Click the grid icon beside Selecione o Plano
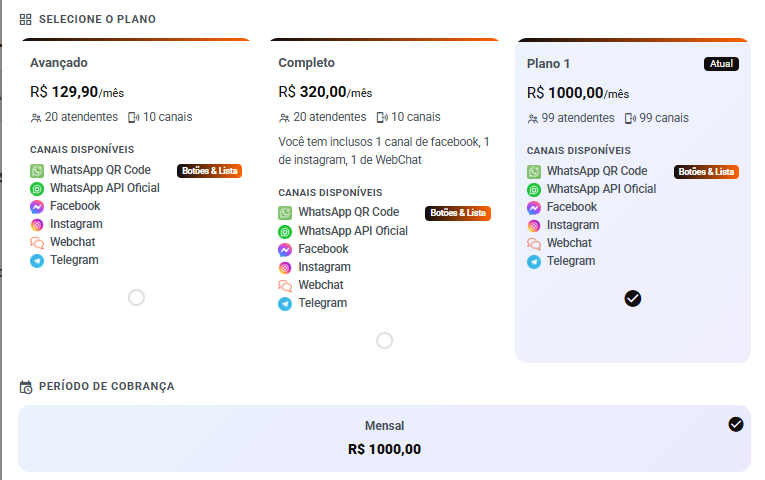The image size is (765, 480). coord(25,20)
